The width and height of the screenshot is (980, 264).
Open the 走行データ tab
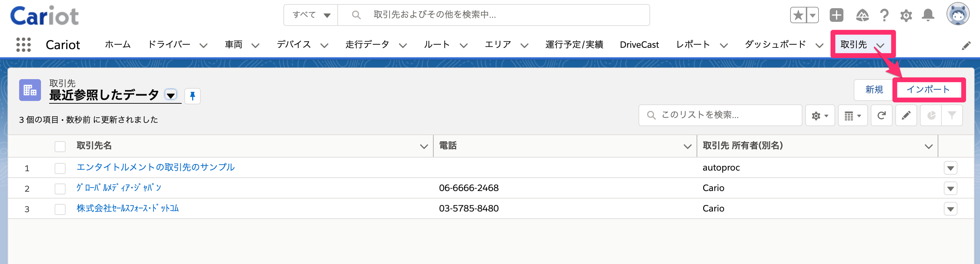[x=367, y=45]
